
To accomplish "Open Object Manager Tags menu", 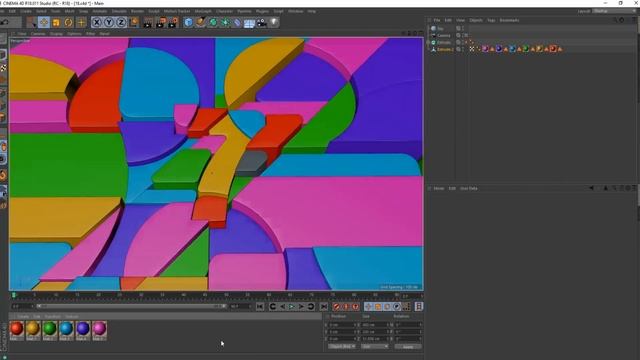I will pos(491,20).
